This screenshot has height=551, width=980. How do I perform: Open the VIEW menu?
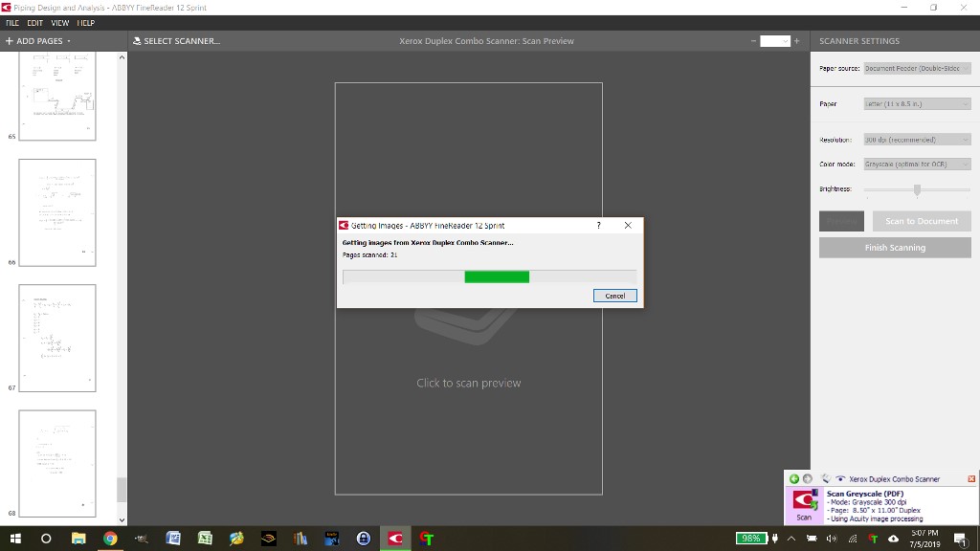tap(60, 23)
